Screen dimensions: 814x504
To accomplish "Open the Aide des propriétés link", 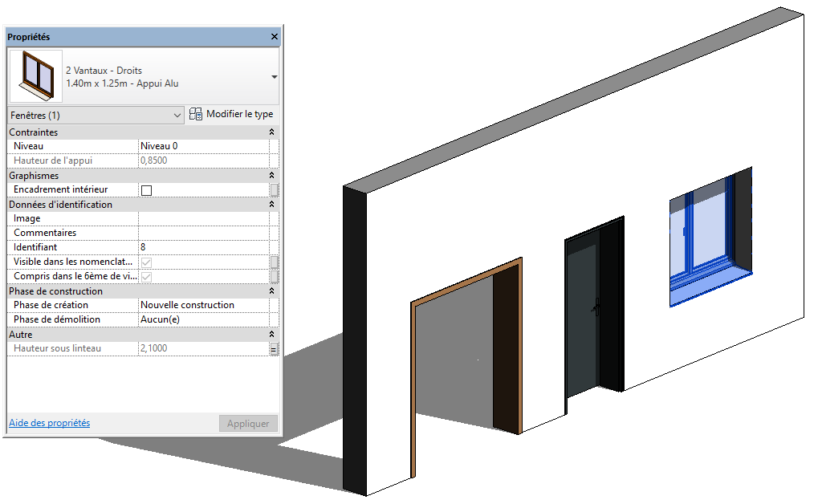I will tap(49, 423).
